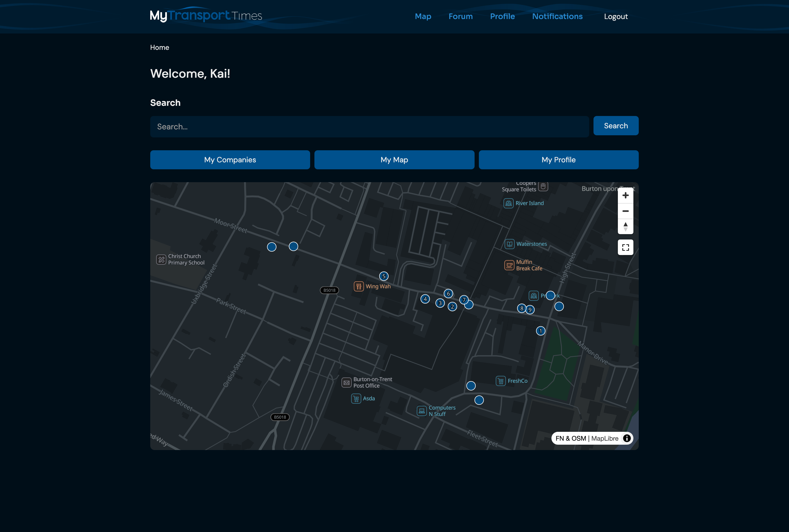Image resolution: width=789 pixels, height=532 pixels.
Task: Zoom in on the map with the plus button
Action: (x=626, y=196)
